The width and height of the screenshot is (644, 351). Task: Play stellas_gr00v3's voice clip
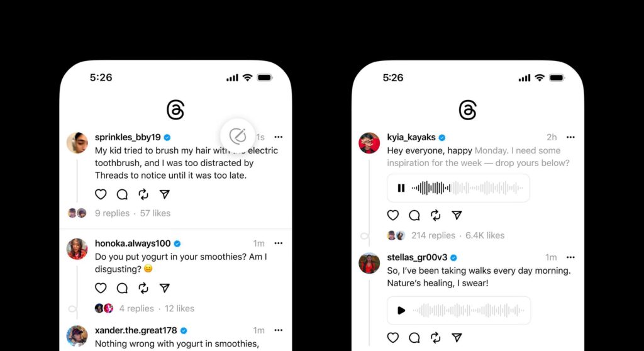pos(401,310)
